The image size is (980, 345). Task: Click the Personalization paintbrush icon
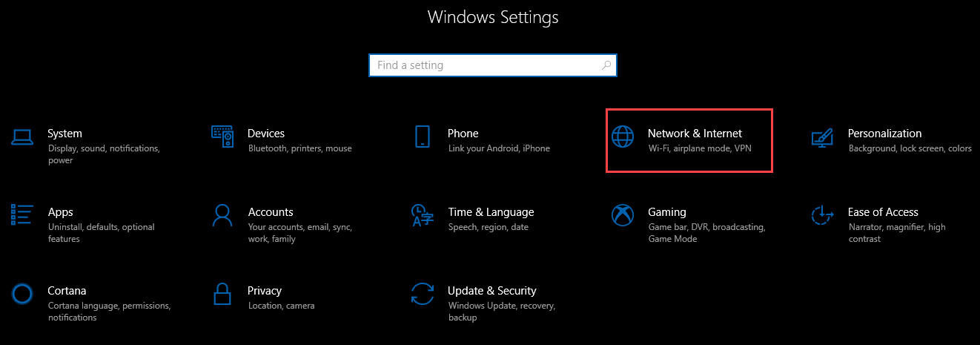823,137
